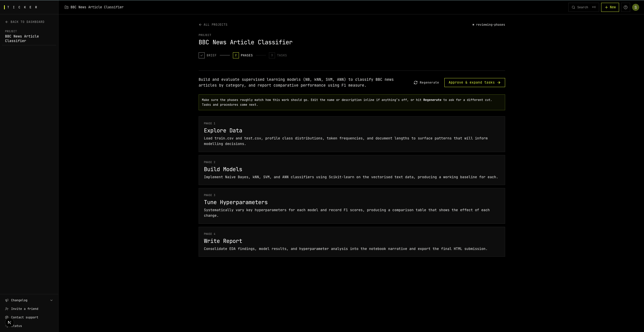Image resolution: width=644 pixels, height=332 pixels.
Task: Open the Status link
Action: click(17, 326)
